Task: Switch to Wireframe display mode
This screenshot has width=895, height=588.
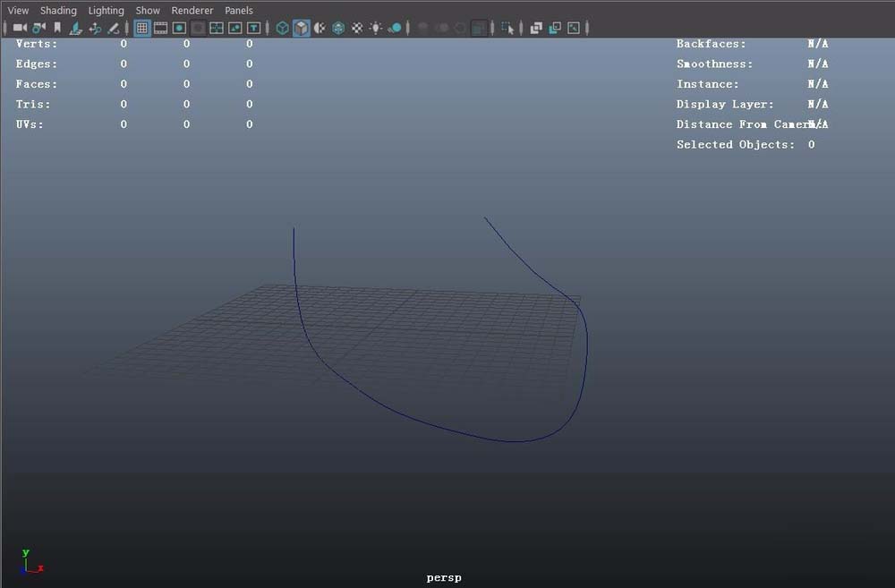Action: (282, 28)
